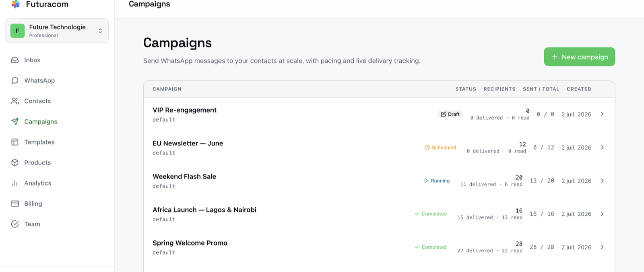Click the Campaigns paper plane icon
The height and width of the screenshot is (272, 644).
pyautogui.click(x=15, y=121)
